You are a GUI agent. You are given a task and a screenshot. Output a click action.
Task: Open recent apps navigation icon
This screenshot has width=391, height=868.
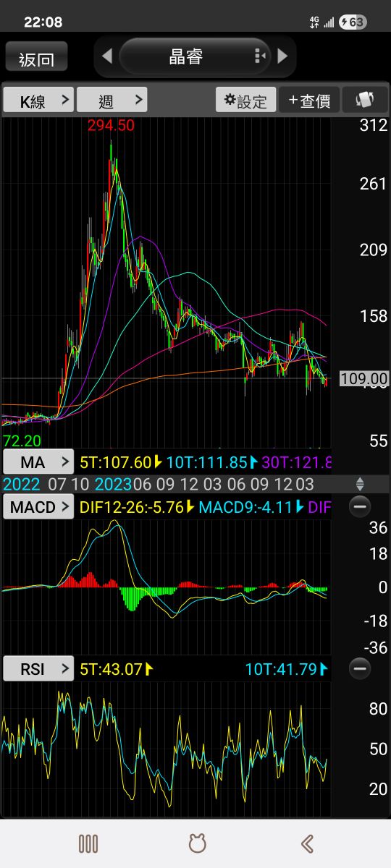click(88, 843)
